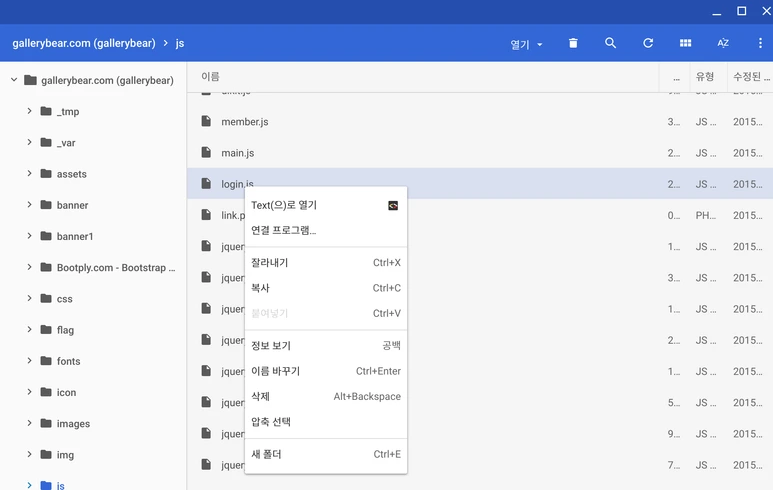Choose 잘라내기 (Ctrl+X) from menu
The height and width of the screenshot is (490, 773).
click(x=326, y=263)
